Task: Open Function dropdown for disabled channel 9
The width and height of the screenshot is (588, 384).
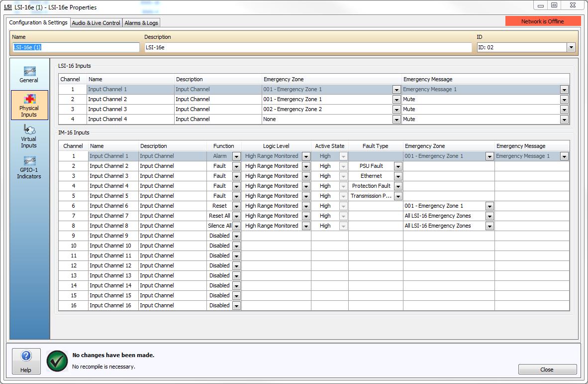Action: click(236, 236)
